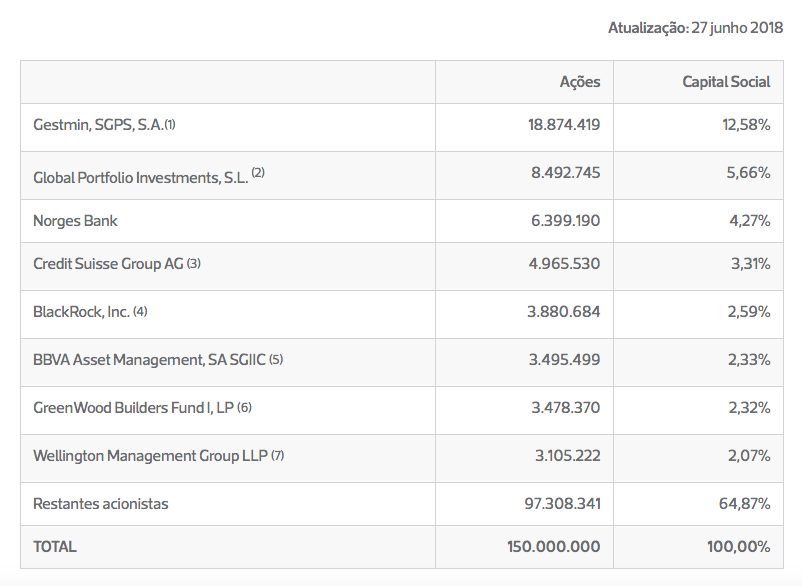Image resolution: width=802 pixels, height=586 pixels.
Task: Click share count '6.399.190'
Action: pos(565,221)
